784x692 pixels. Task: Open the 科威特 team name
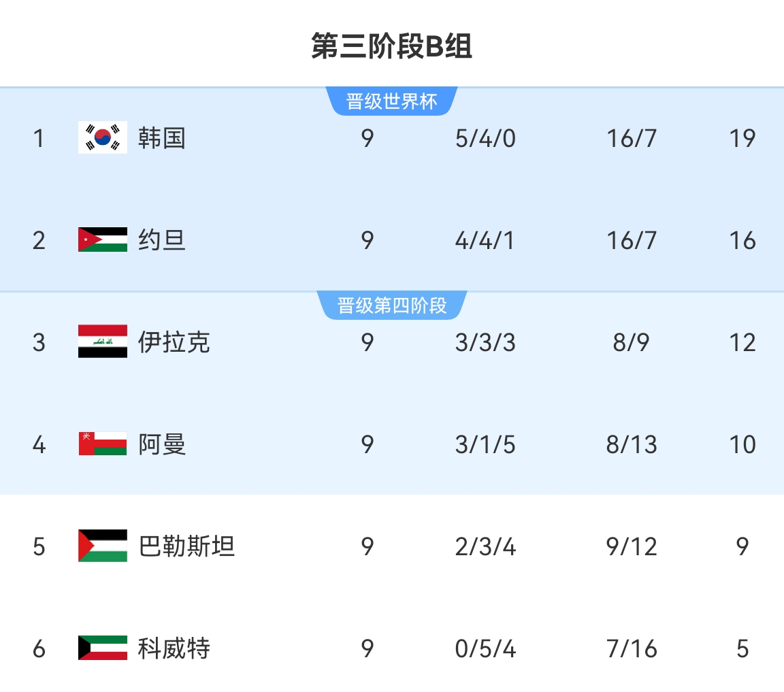coord(174,648)
